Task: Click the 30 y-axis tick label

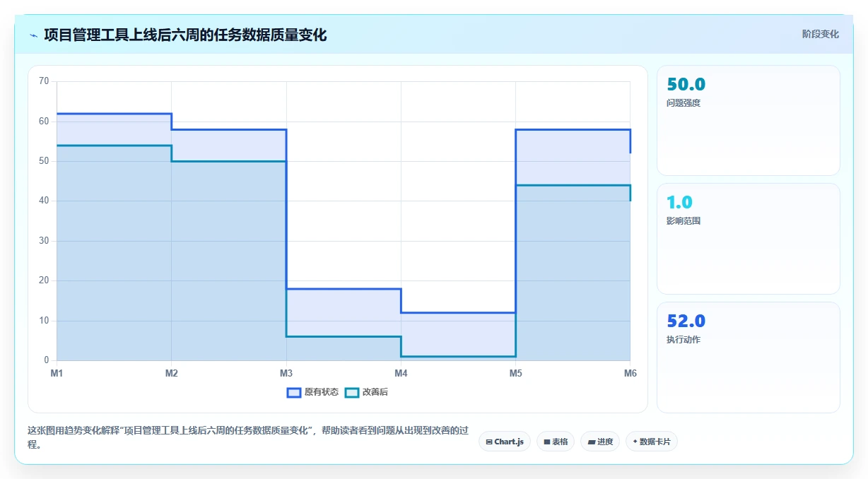Action: click(x=44, y=241)
